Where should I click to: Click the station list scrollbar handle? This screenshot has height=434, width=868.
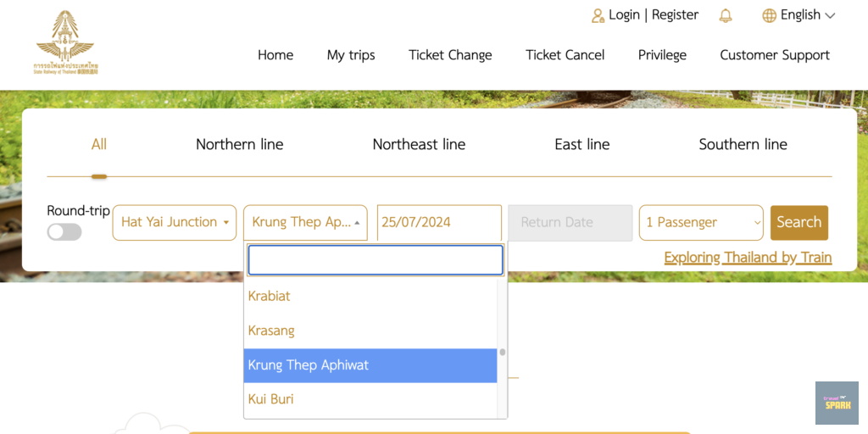click(502, 352)
